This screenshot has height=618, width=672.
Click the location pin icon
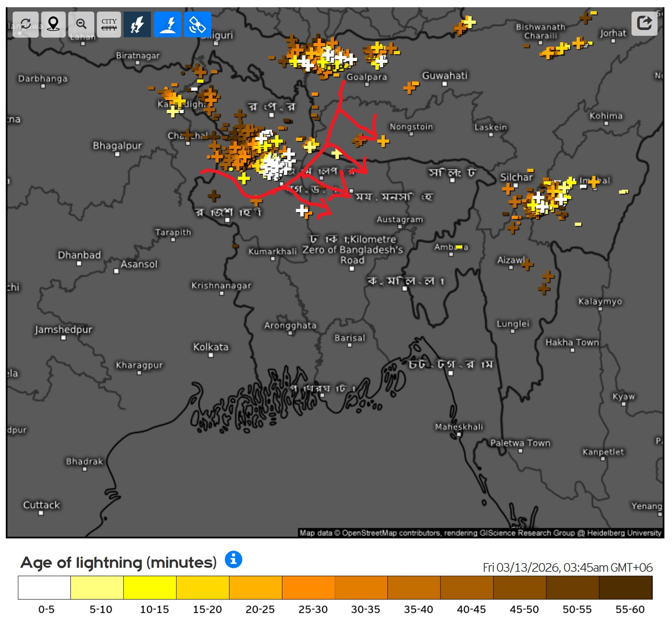(x=53, y=24)
